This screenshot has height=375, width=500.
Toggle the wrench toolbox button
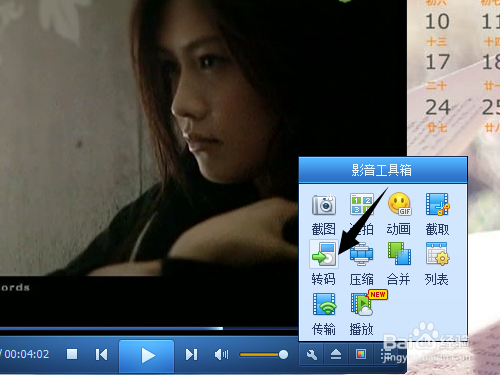pos(311,354)
